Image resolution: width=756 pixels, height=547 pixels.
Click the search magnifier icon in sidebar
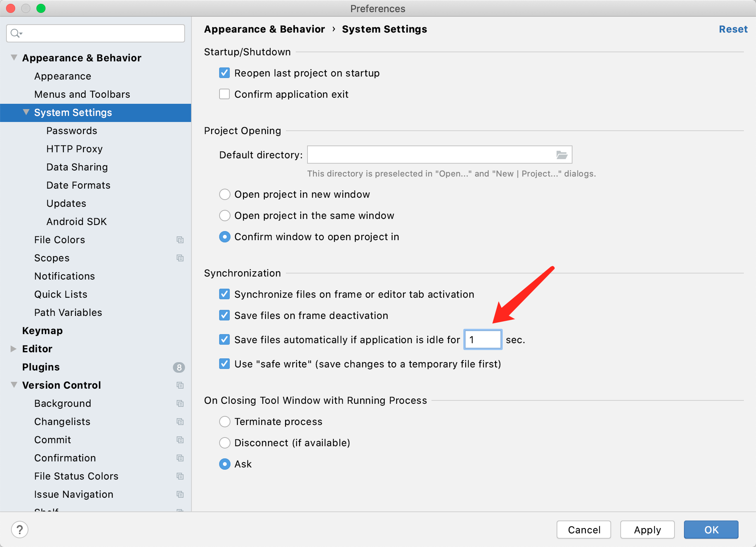click(16, 33)
